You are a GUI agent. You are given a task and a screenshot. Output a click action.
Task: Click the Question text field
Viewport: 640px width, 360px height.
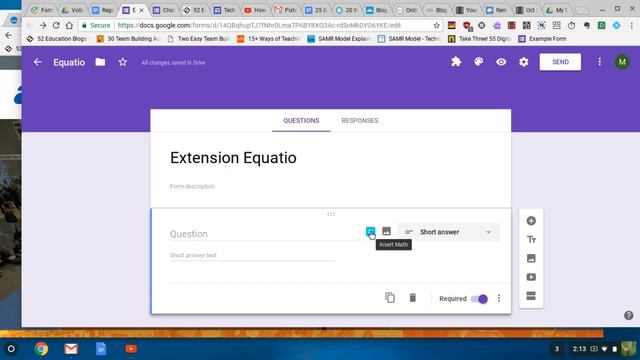[265, 234]
